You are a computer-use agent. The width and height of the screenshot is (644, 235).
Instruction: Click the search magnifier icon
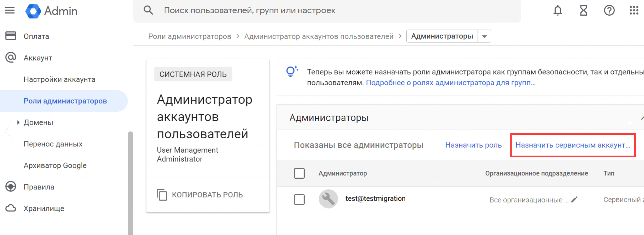[x=148, y=11]
